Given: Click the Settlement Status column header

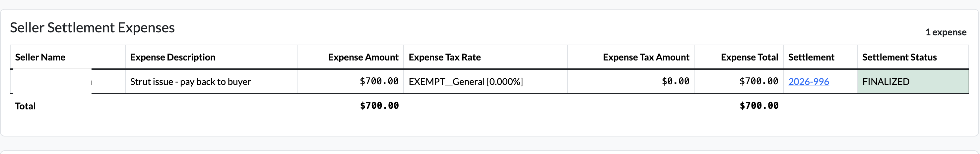Looking at the screenshot, I should click(x=899, y=57).
